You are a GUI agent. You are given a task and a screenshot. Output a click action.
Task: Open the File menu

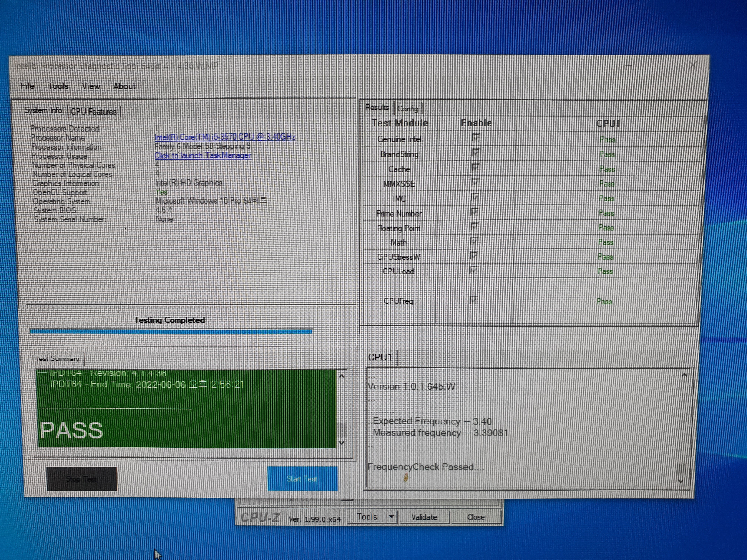pyautogui.click(x=27, y=86)
